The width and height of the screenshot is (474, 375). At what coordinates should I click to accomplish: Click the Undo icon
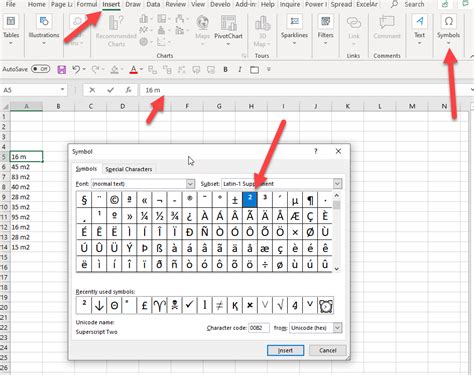click(x=76, y=69)
